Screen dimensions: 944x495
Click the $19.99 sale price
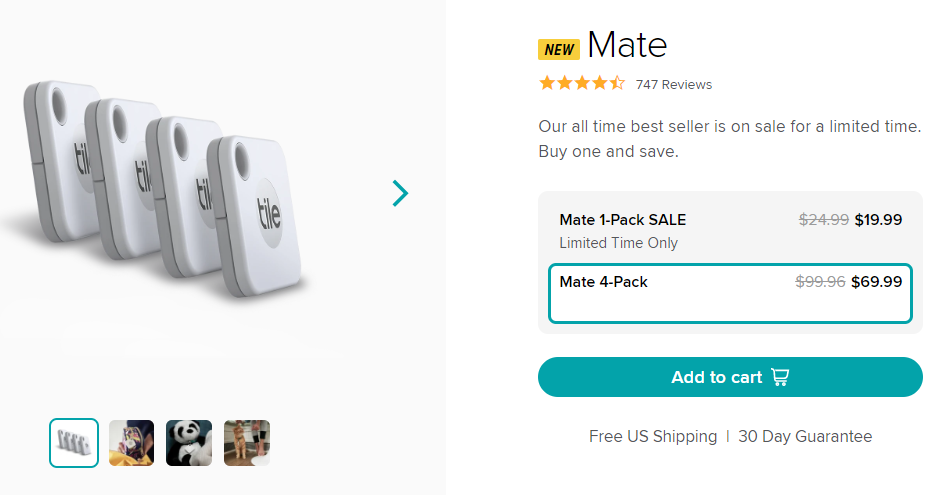pyautogui.click(x=878, y=220)
